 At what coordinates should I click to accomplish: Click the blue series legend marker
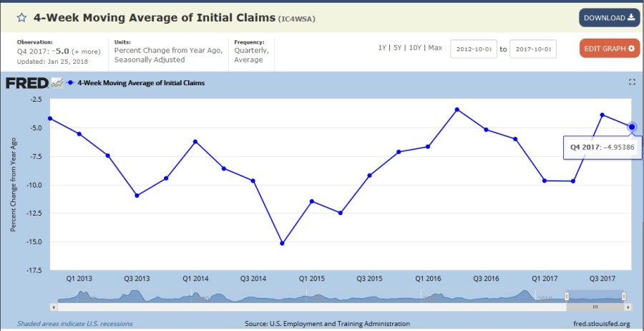pyautogui.click(x=71, y=83)
